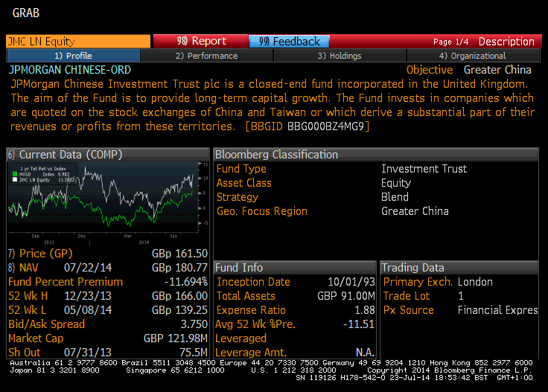
Task: Click the GBp 161.50 price value
Action: (x=179, y=254)
